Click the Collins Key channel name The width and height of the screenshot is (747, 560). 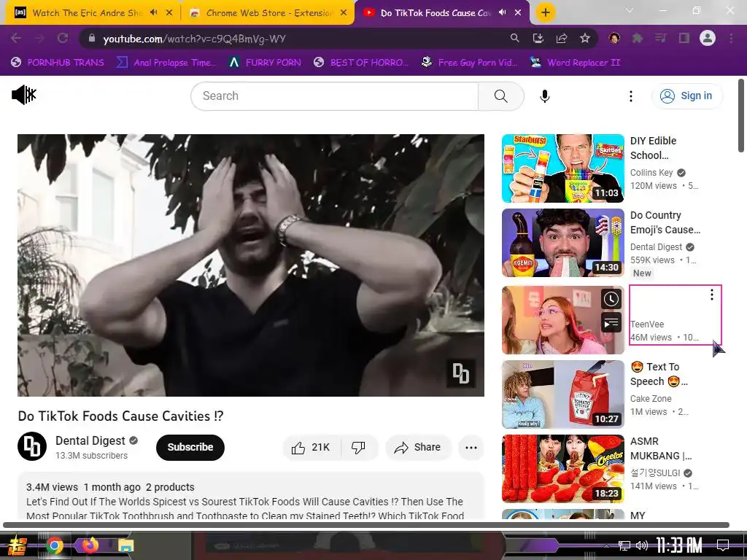tap(651, 173)
